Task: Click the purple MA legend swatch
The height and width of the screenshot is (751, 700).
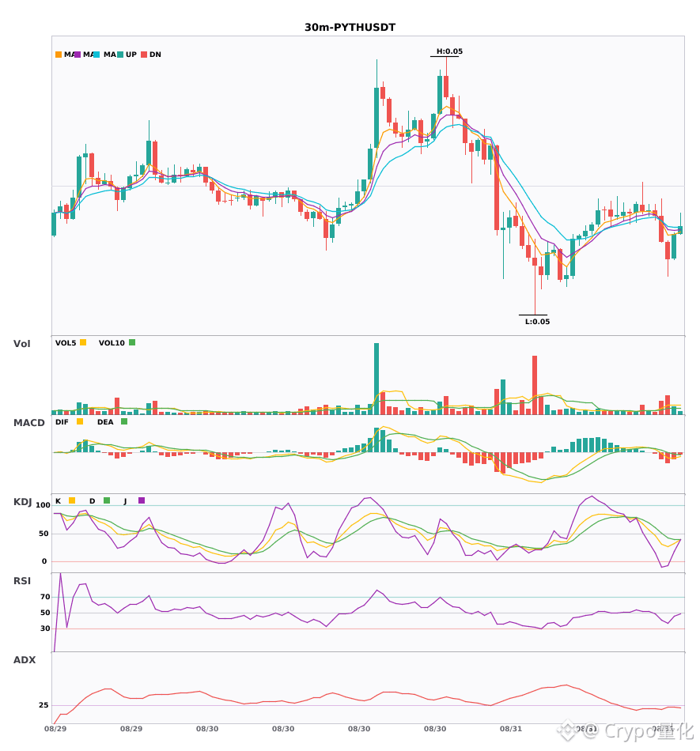Action: click(78, 55)
